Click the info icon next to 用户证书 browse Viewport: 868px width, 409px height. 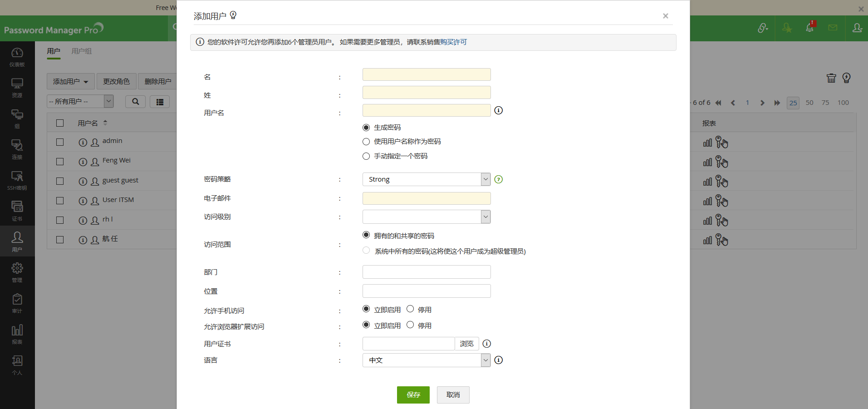[486, 344]
